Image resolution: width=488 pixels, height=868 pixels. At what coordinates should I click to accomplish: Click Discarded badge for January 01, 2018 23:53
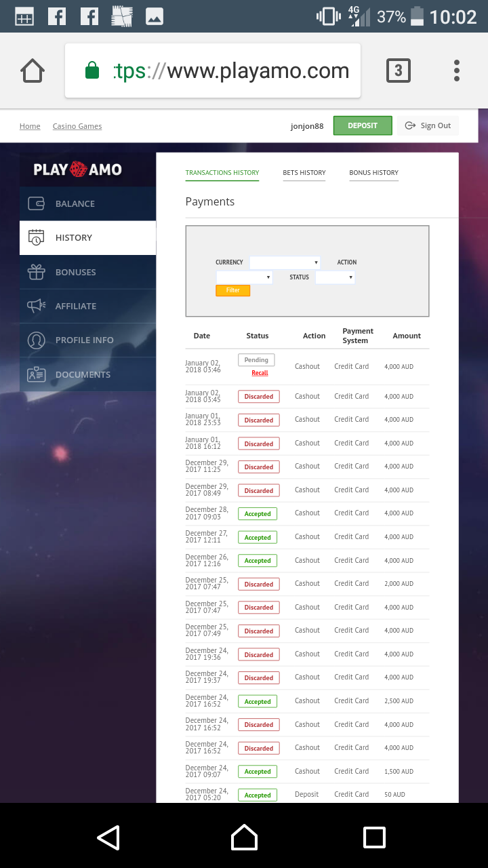[x=259, y=420]
